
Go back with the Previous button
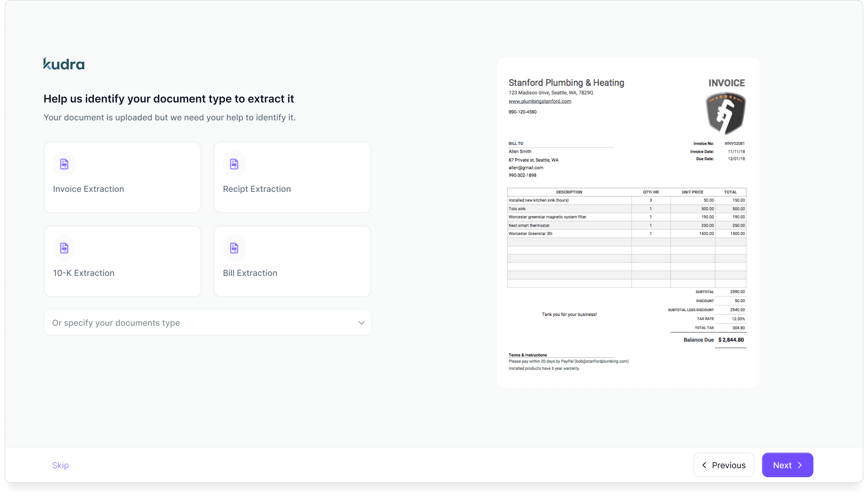[724, 465]
